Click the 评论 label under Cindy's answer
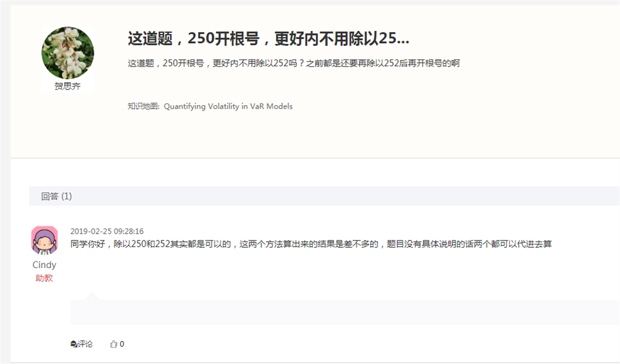Viewport: 620px width, 364px height. pos(85,344)
